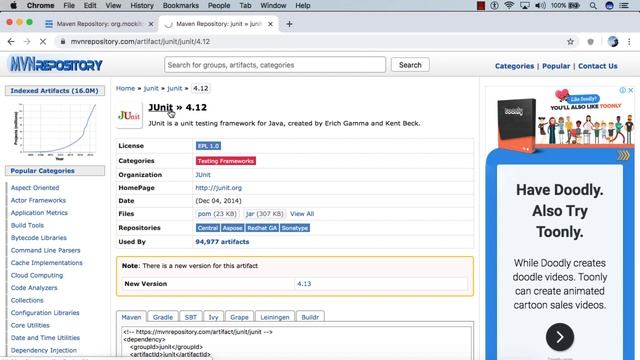Image resolution: width=640 pixels, height=360 pixels.
Task: Open the People menu
Action: tap(219, 5)
